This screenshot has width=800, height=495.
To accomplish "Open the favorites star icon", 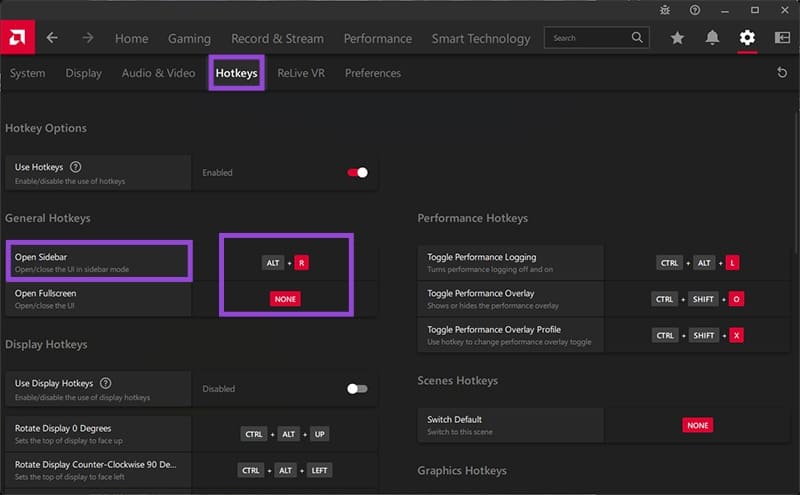I will coord(677,38).
